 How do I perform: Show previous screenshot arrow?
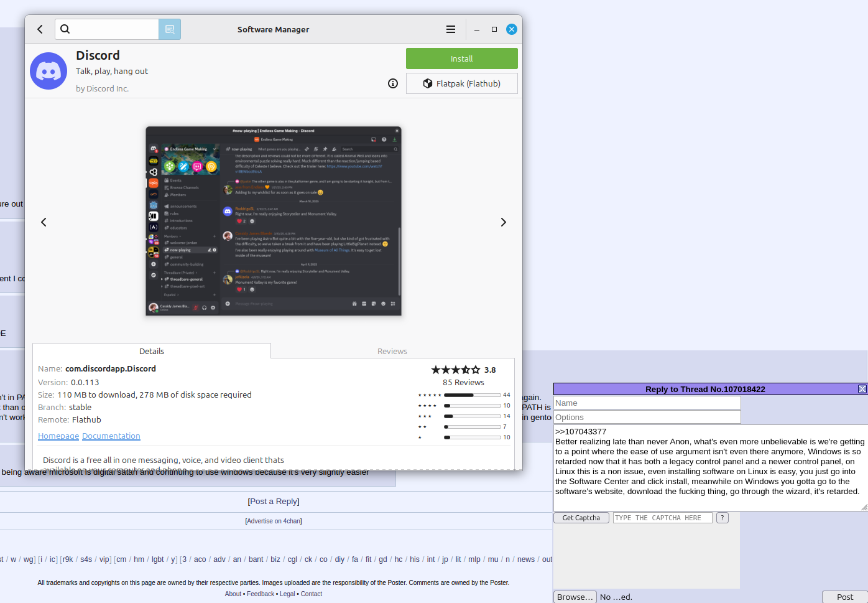tap(44, 222)
